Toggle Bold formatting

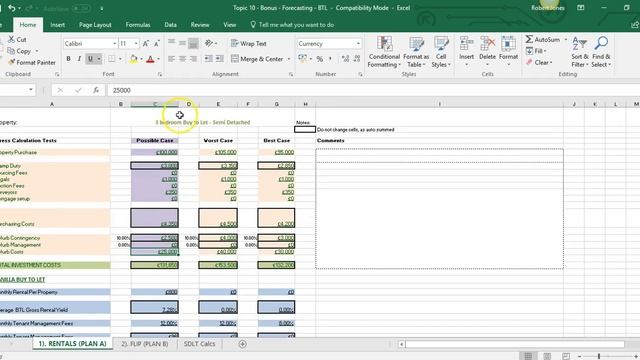[69, 59]
